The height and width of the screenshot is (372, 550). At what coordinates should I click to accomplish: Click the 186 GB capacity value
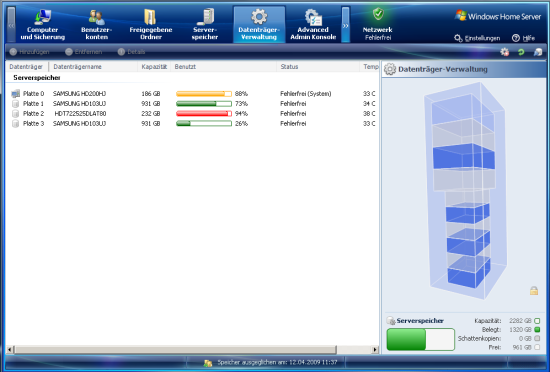(x=151, y=94)
